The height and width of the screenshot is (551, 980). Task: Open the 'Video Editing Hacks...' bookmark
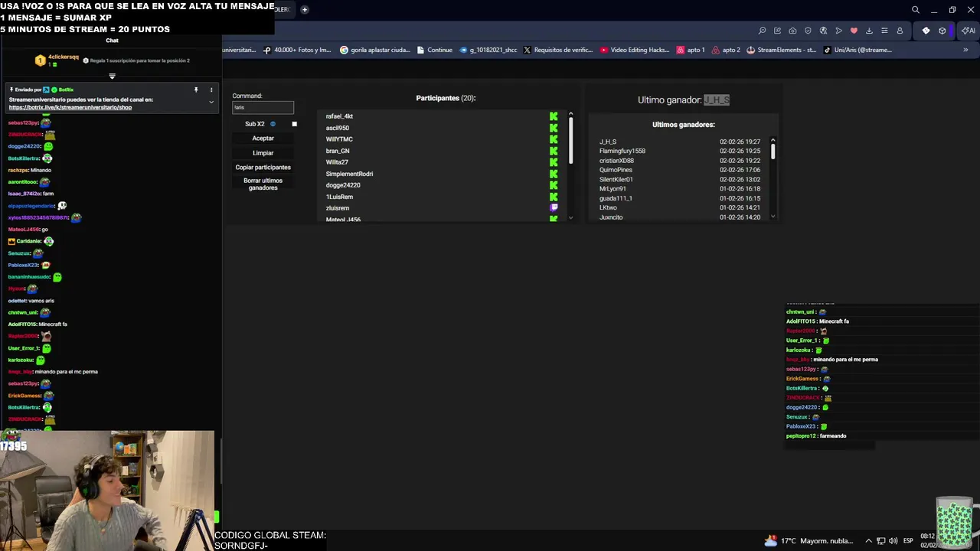(x=635, y=50)
